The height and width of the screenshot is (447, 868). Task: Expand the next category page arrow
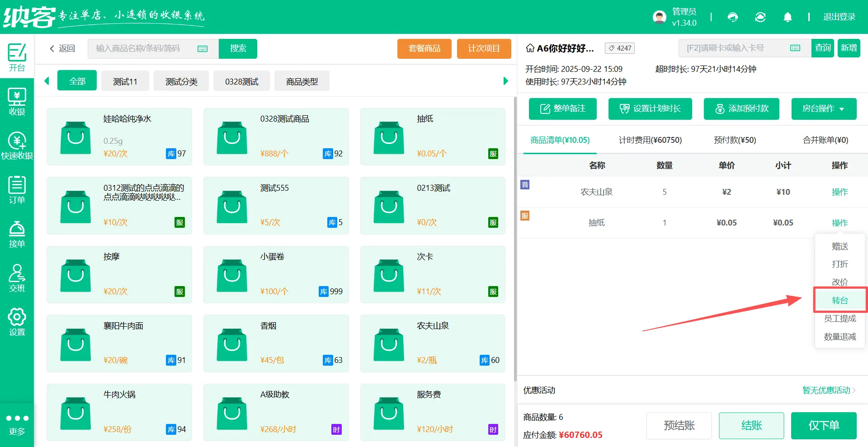tap(505, 80)
